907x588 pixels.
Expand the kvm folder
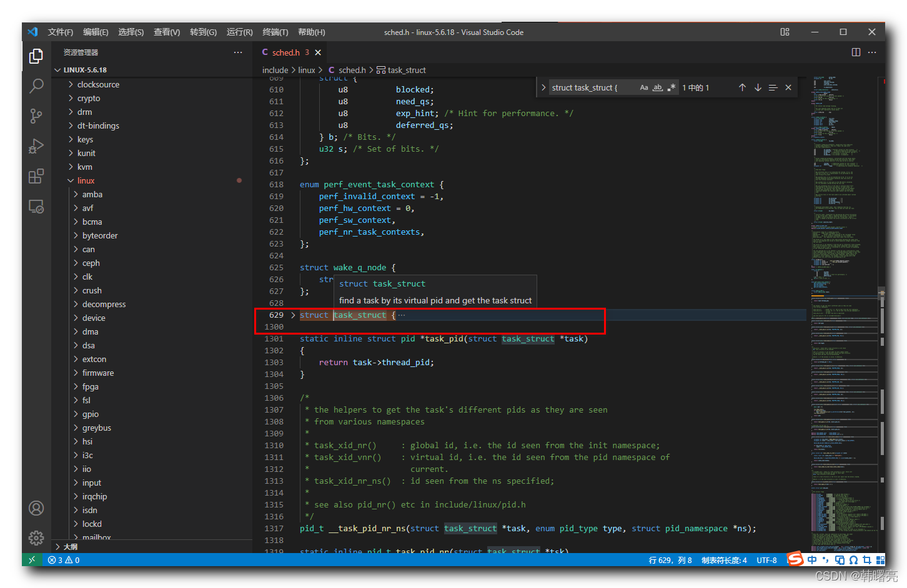pos(85,167)
